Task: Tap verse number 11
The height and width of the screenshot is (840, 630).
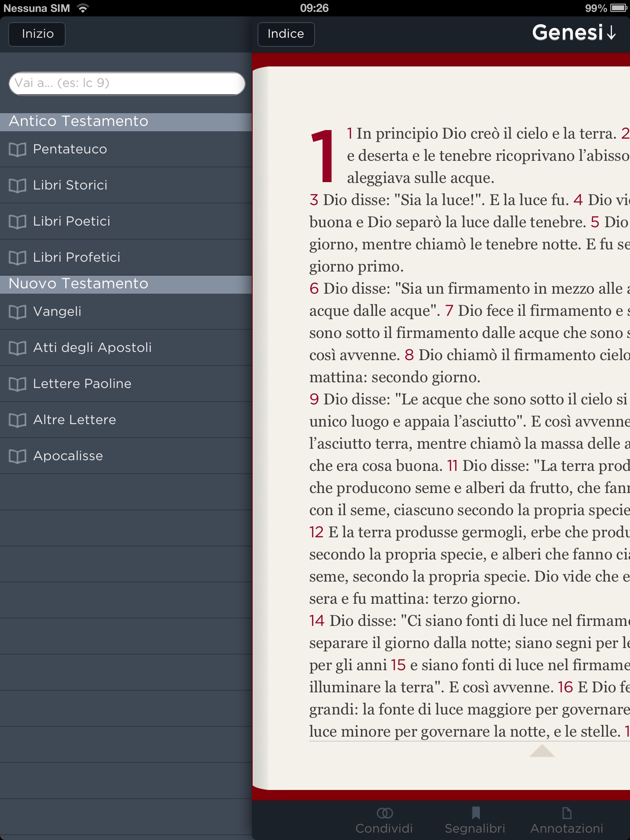Action: [x=452, y=466]
